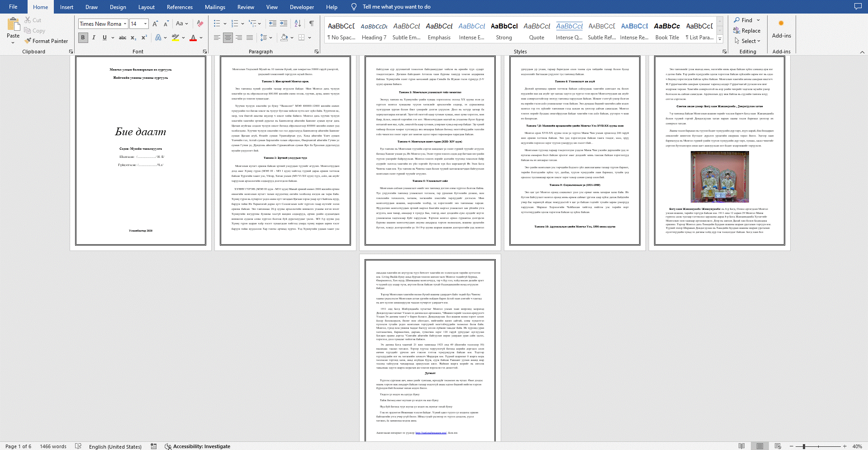Expand the font size dropdown
Screen dimensions: 868x450
click(145, 24)
